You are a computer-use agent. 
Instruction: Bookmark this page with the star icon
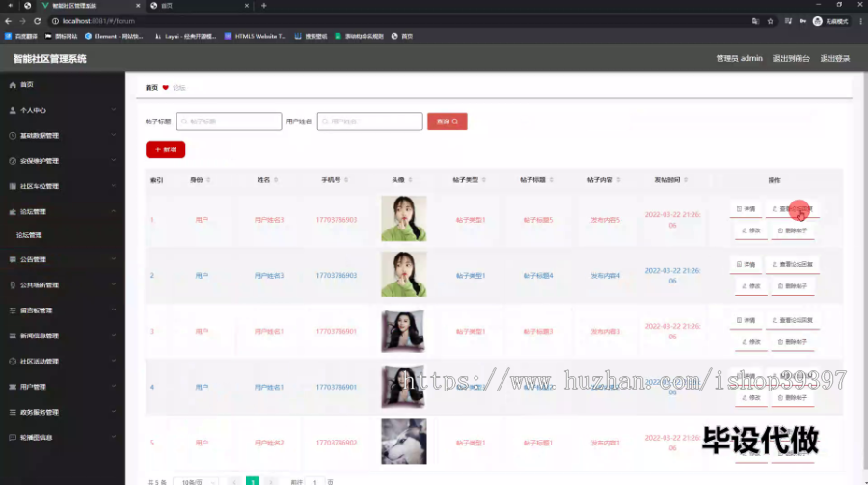pyautogui.click(x=770, y=21)
